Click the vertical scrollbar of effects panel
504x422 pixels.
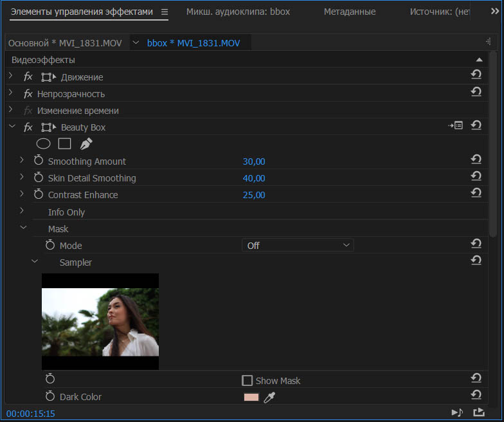tap(493, 143)
